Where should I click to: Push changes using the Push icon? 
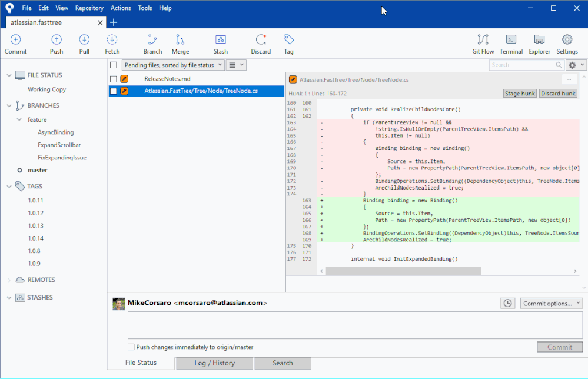(57, 39)
